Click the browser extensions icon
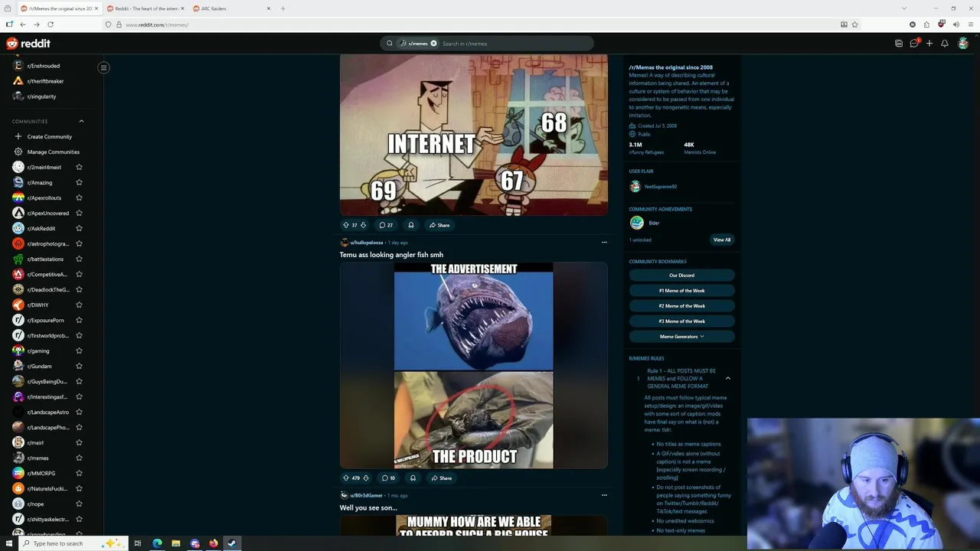The width and height of the screenshot is (980, 551). 926,24
